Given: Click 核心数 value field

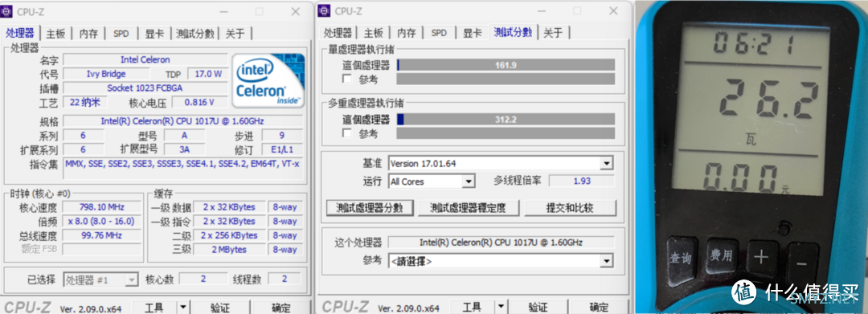Looking at the screenshot, I should 203,279.
